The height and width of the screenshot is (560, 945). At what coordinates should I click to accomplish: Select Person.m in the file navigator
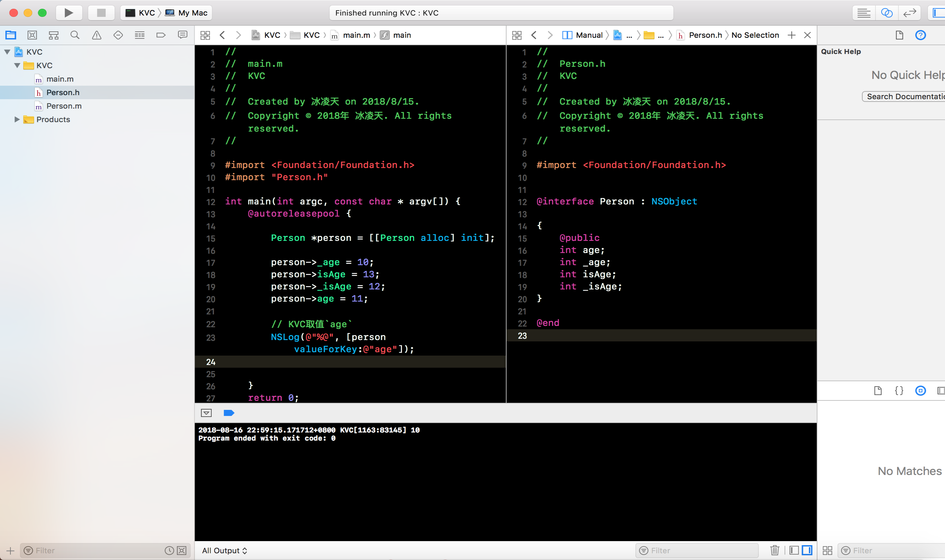point(64,106)
